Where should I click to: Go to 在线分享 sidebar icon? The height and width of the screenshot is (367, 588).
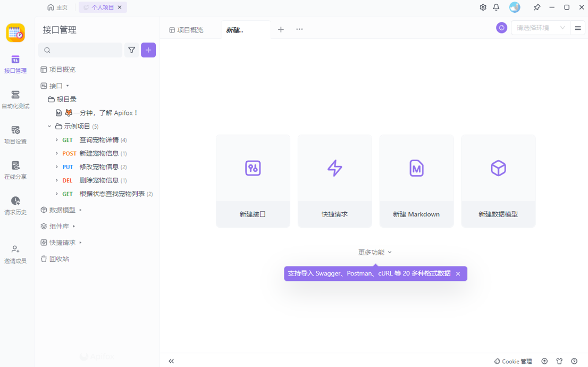tap(15, 170)
